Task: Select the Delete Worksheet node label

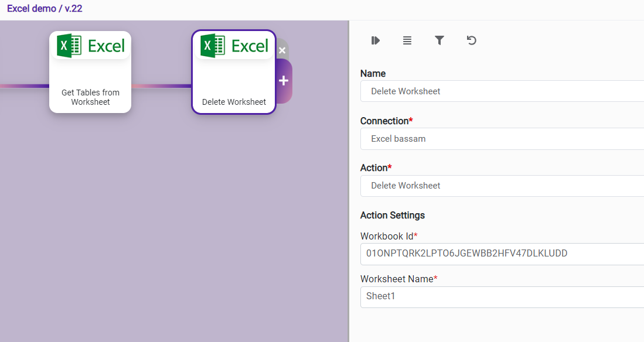Action: [x=234, y=102]
